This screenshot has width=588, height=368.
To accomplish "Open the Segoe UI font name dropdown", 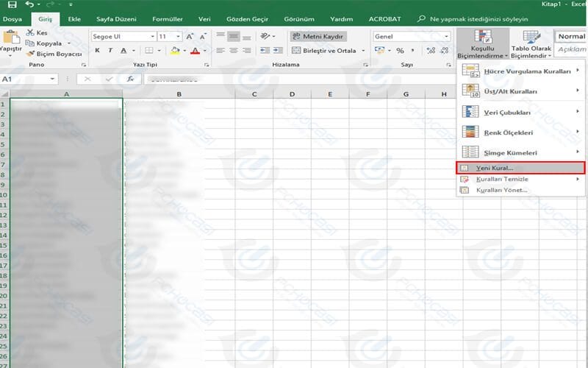I will coord(152,36).
